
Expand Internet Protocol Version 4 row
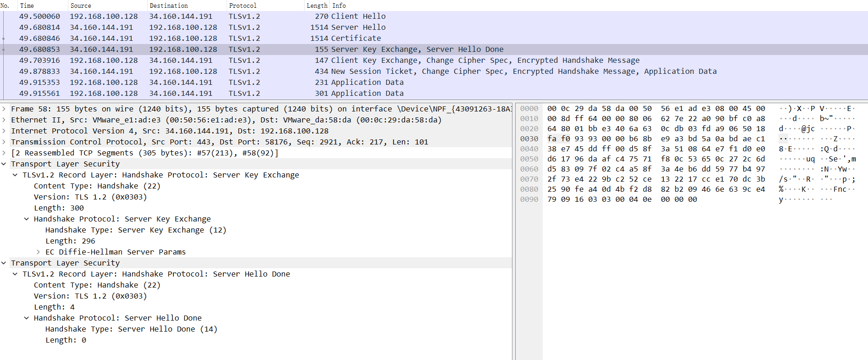coord(4,131)
